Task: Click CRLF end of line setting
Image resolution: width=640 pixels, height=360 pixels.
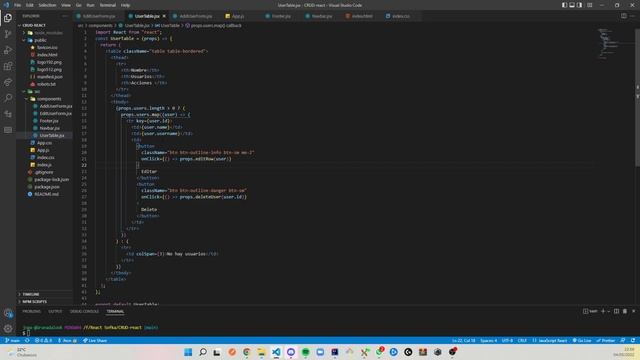Action: (x=522, y=340)
